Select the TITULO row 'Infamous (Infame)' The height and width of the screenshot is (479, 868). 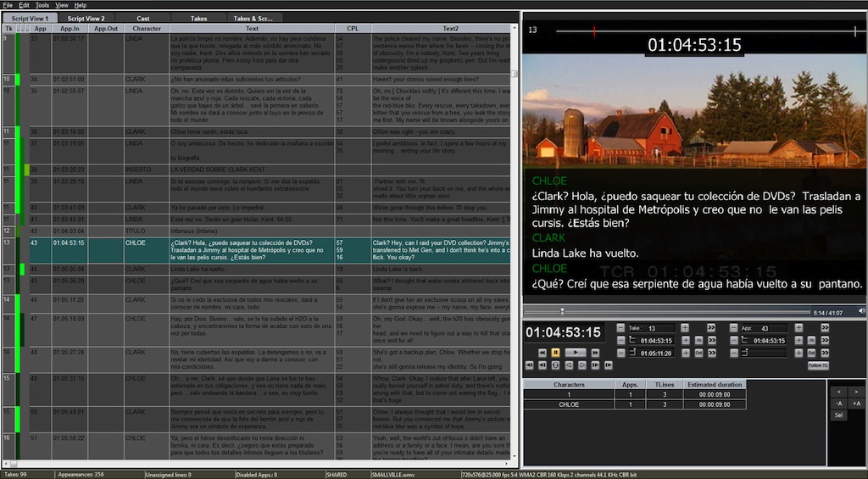click(270, 231)
